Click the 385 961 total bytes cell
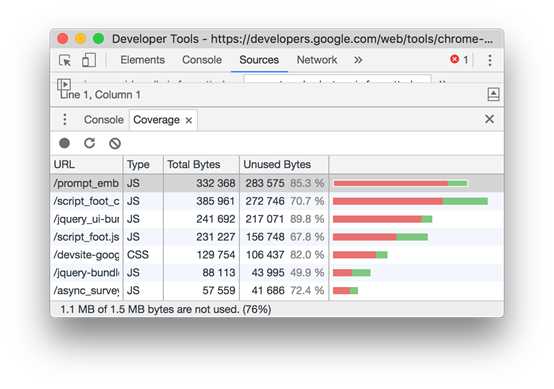 201,201
